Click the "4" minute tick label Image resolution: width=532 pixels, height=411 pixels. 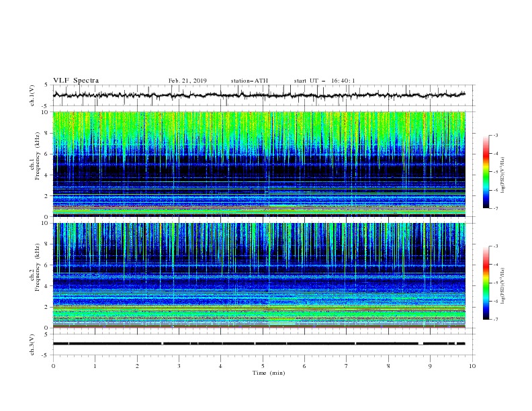click(220, 366)
